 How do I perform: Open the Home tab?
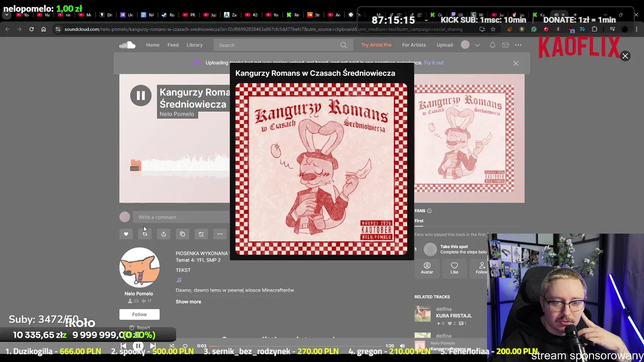coord(152,45)
